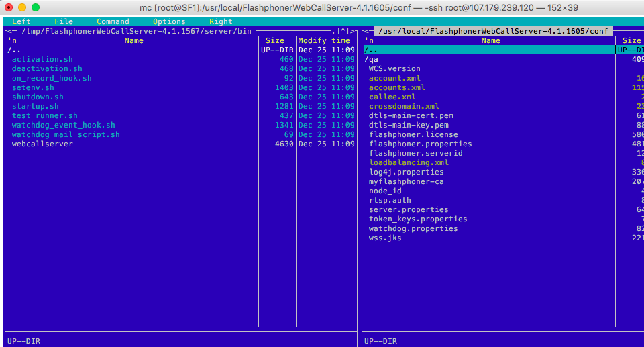Toggle left panel 'n sort order indicator

click(12, 41)
